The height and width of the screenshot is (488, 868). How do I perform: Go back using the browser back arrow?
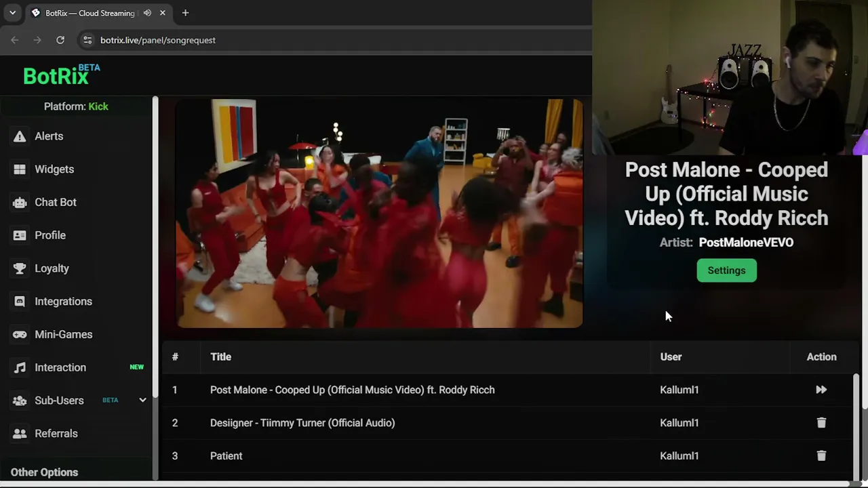coord(15,40)
